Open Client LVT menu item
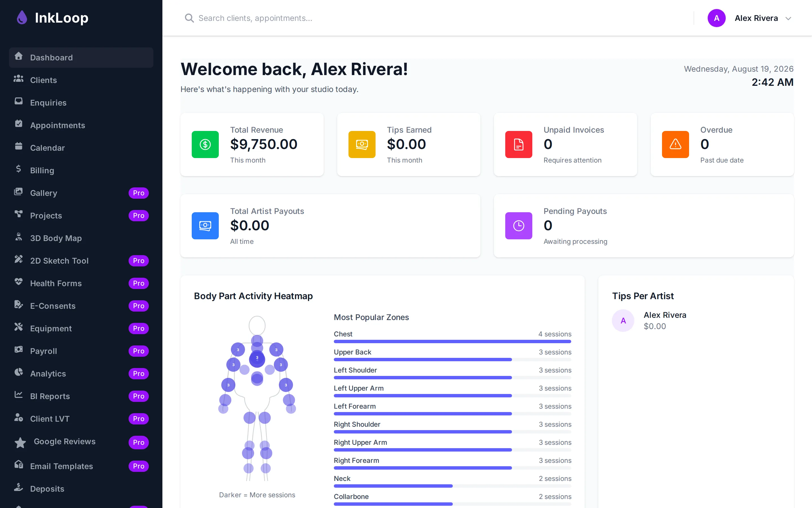This screenshot has height=508, width=812. coord(81,419)
